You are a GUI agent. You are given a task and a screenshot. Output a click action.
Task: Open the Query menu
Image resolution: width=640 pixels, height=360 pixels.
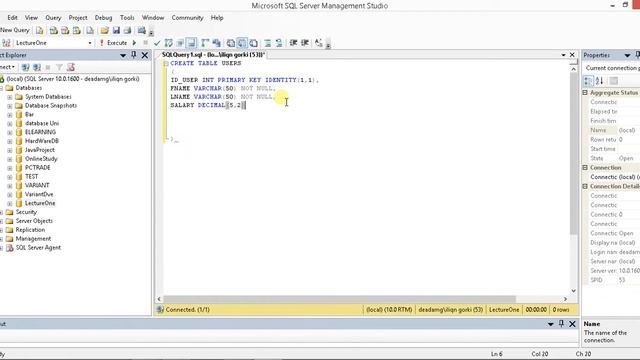click(53, 18)
